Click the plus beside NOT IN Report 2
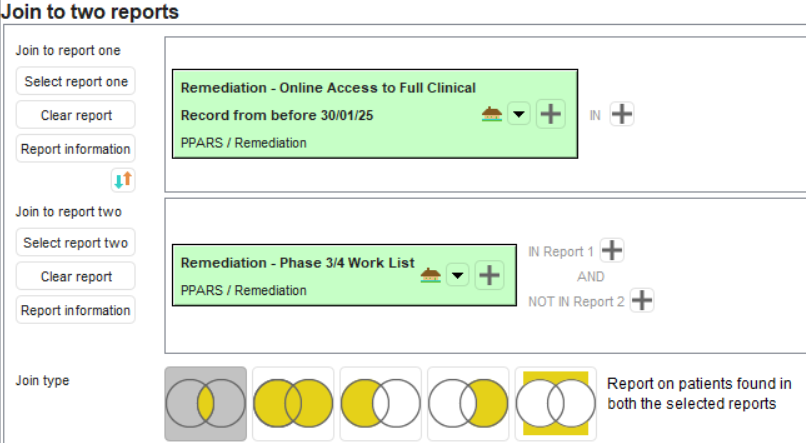 (x=642, y=299)
